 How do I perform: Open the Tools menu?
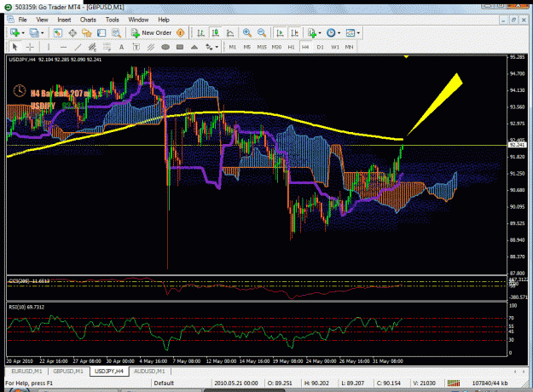click(x=113, y=20)
